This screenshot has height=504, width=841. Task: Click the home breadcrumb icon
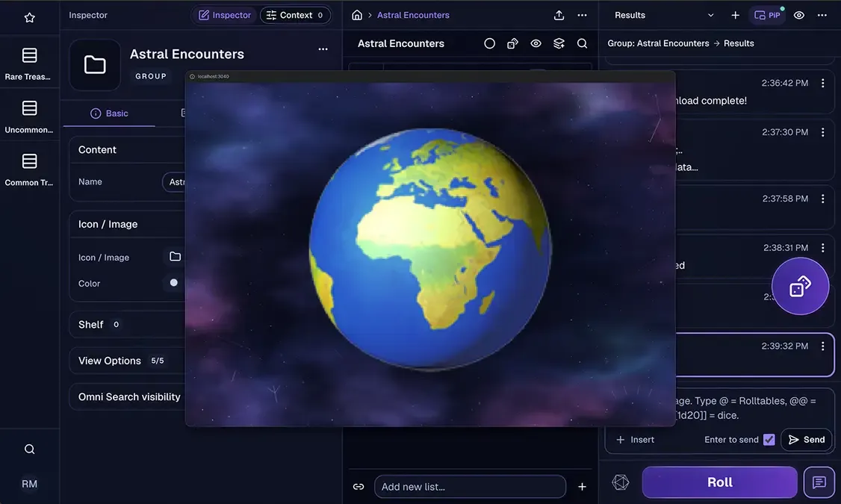tap(357, 15)
